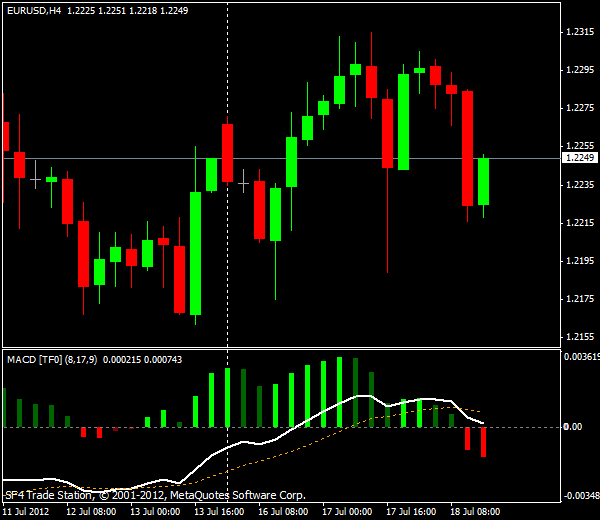Click the 13 Jul 00:00 time label
This screenshot has height=520, width=600.
point(155,512)
